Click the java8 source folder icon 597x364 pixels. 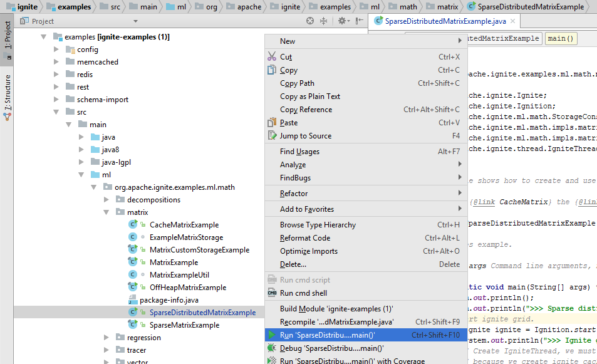click(95, 149)
